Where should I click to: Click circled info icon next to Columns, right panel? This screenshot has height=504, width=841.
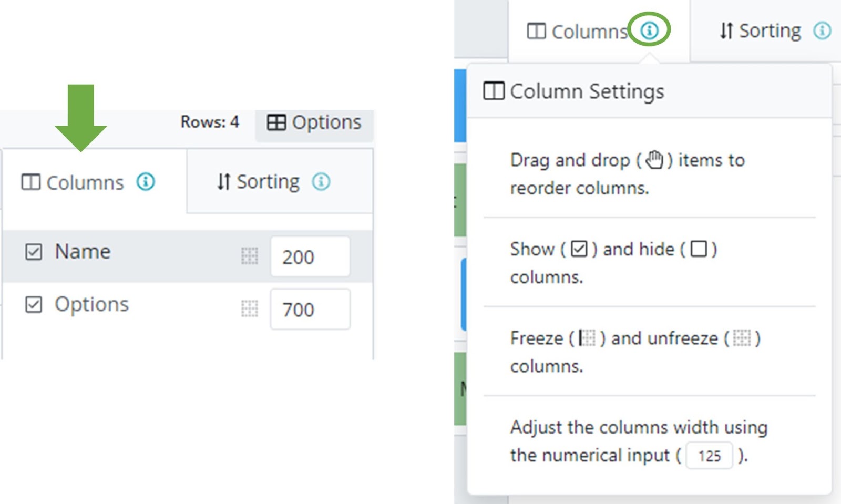[650, 30]
